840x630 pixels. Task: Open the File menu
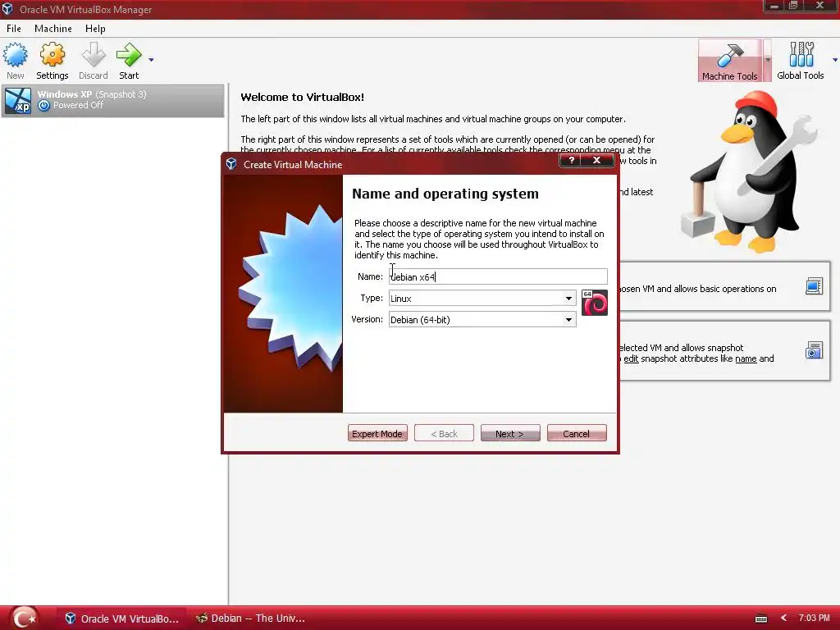[14, 29]
